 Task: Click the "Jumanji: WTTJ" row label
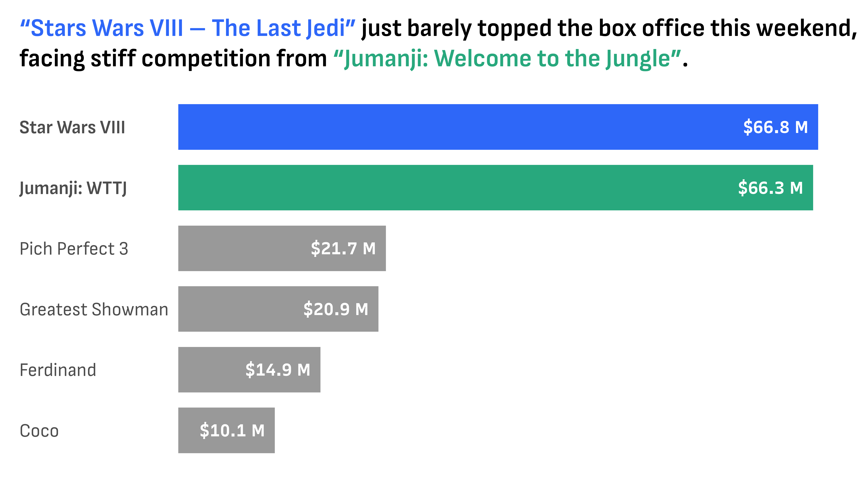[73, 188]
